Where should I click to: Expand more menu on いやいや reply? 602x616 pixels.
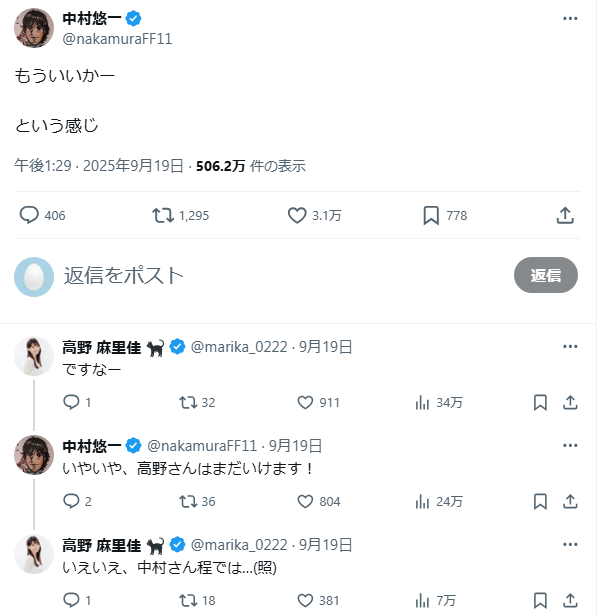[570, 446]
